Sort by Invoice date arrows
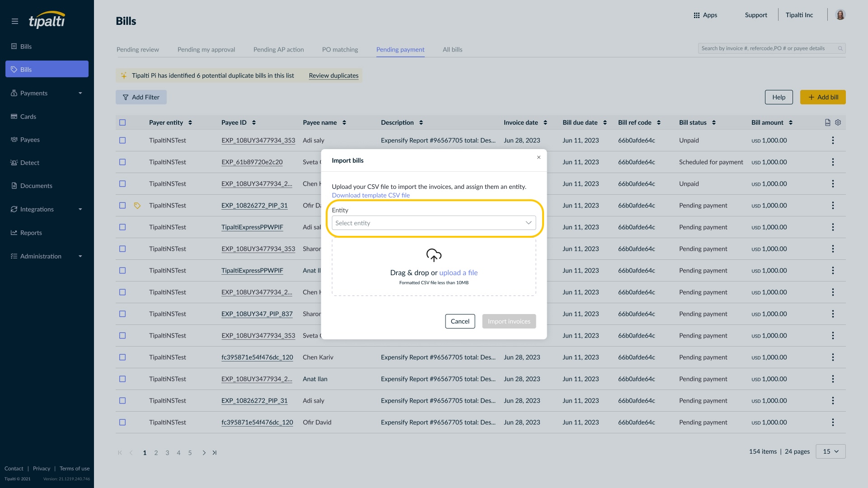868x488 pixels. (545, 122)
